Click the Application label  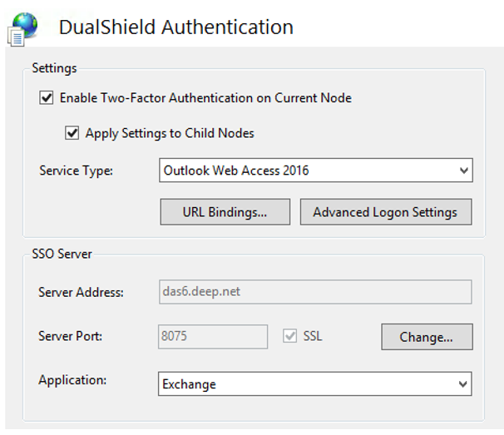point(72,380)
